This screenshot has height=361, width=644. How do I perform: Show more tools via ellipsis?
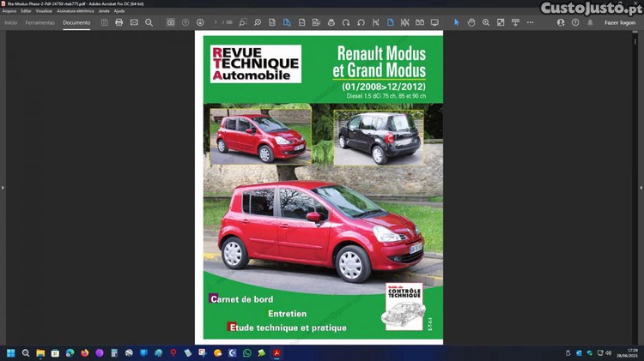coord(531,22)
